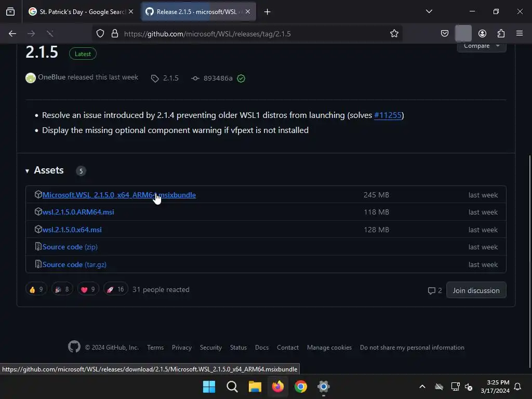
Task: Open the Windows Start menu
Action: 209,387
